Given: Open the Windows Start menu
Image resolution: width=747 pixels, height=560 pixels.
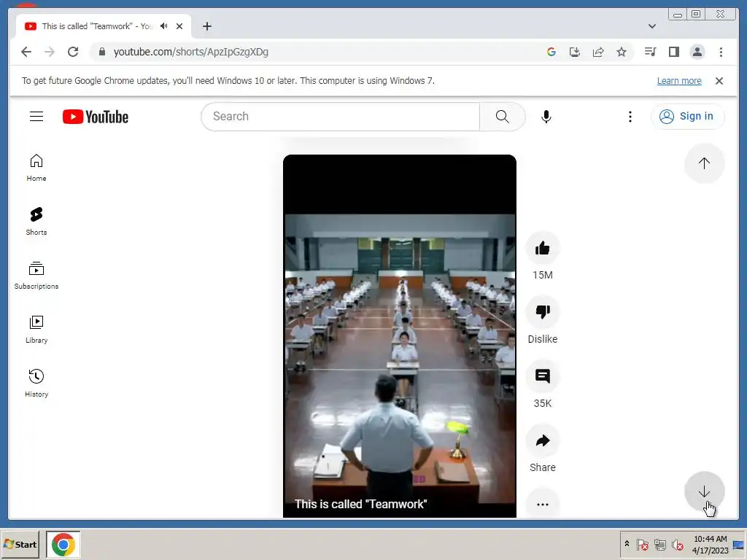Looking at the screenshot, I should (x=20, y=544).
